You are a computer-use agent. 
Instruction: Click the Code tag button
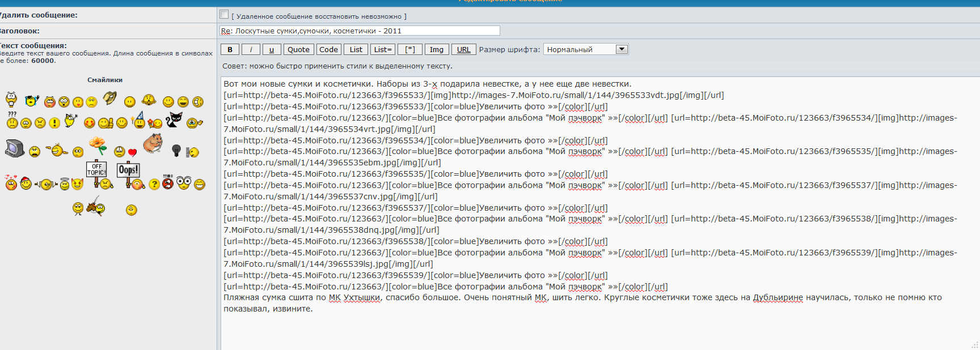point(328,49)
